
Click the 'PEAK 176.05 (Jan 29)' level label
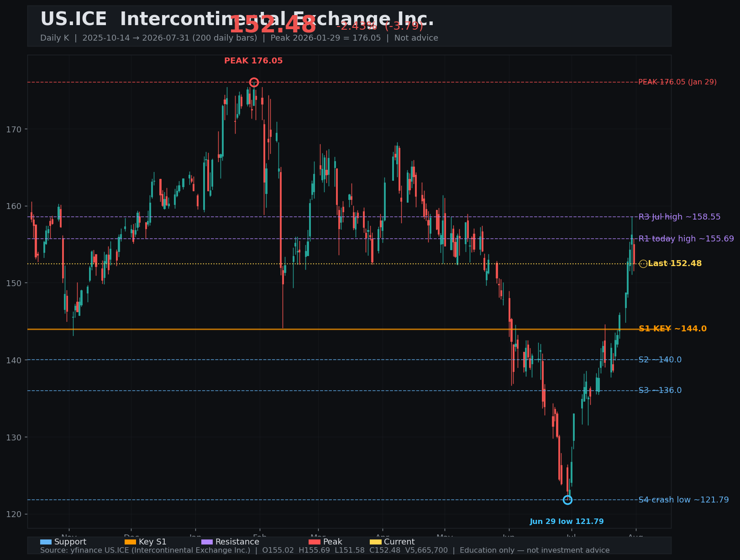point(677,82)
